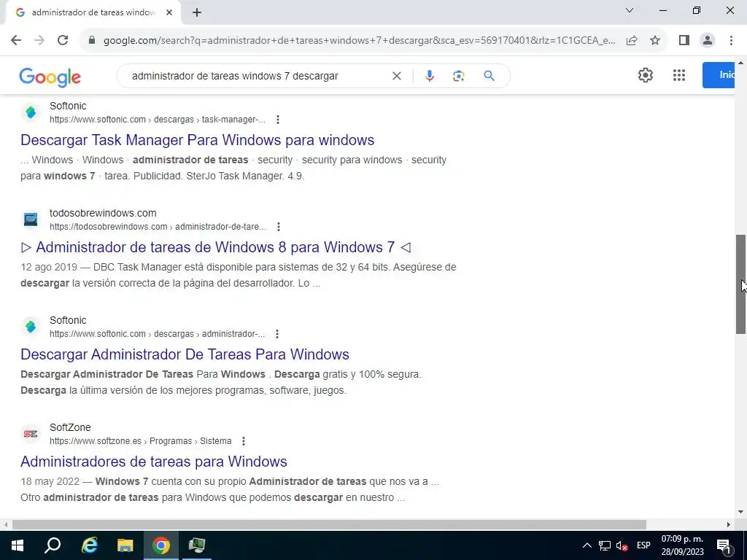The height and width of the screenshot is (560, 747).
Task: Submit search with magnifier icon
Action: (x=489, y=76)
